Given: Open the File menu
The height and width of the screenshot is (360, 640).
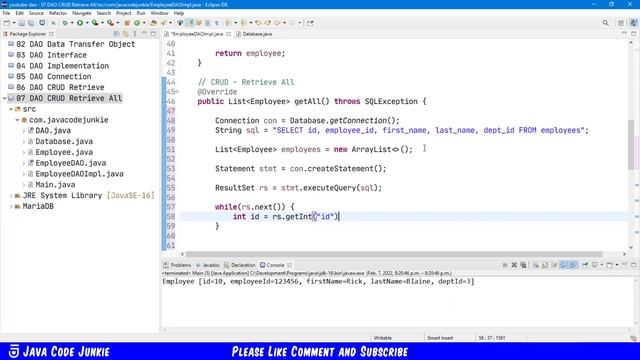Looking at the screenshot, I should pyautogui.click(x=6, y=13).
